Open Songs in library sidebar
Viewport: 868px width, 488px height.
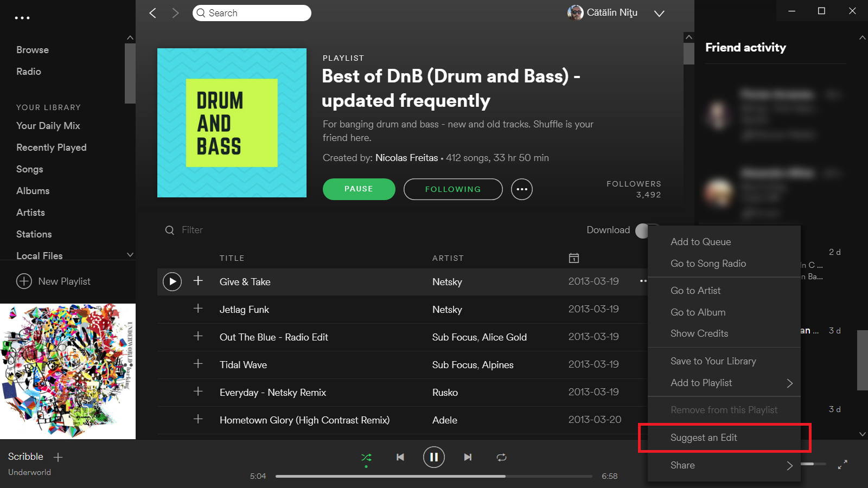click(30, 169)
